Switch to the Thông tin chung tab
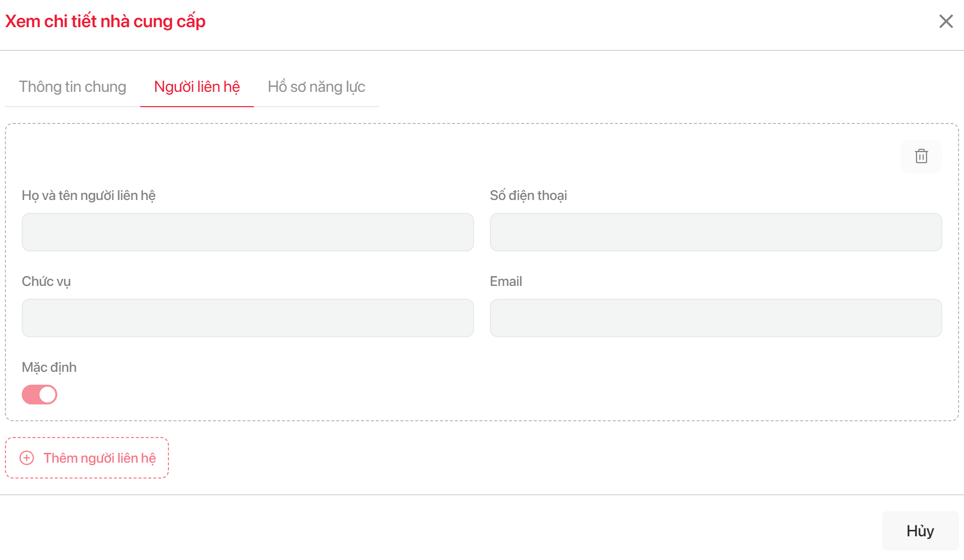 pyautogui.click(x=73, y=87)
